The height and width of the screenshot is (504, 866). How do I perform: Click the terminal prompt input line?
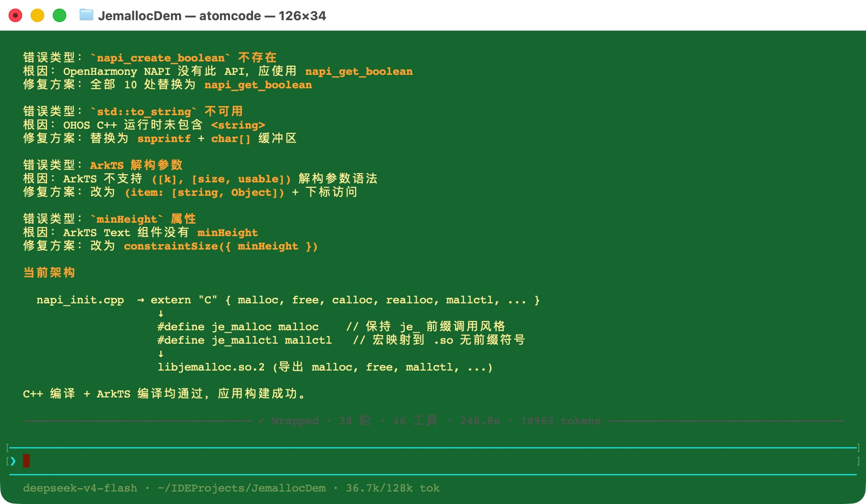433,461
